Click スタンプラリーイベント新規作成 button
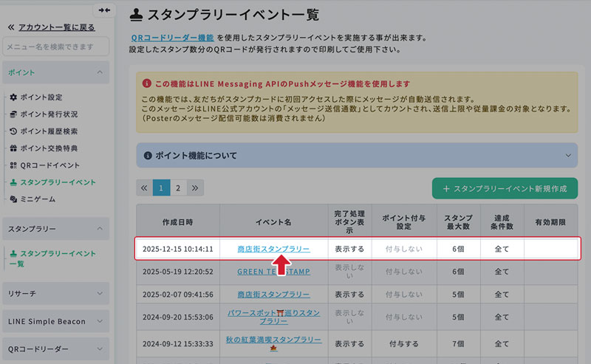 pyautogui.click(x=505, y=188)
